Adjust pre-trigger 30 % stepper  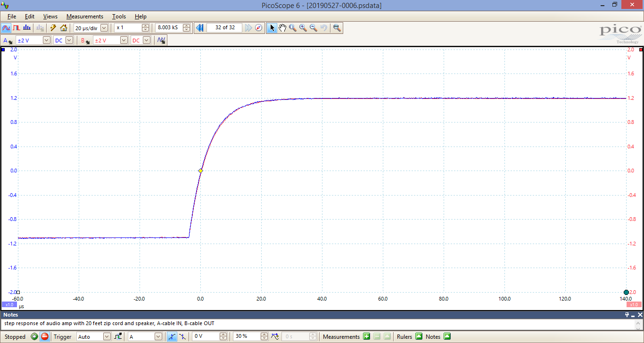[x=264, y=337]
